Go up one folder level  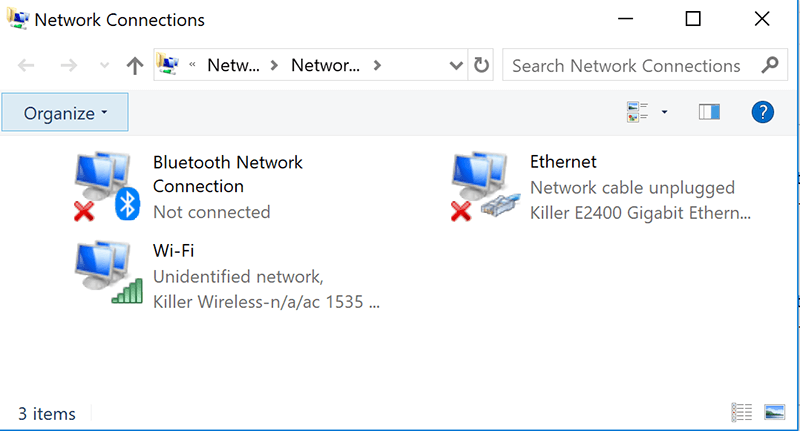[x=135, y=66]
